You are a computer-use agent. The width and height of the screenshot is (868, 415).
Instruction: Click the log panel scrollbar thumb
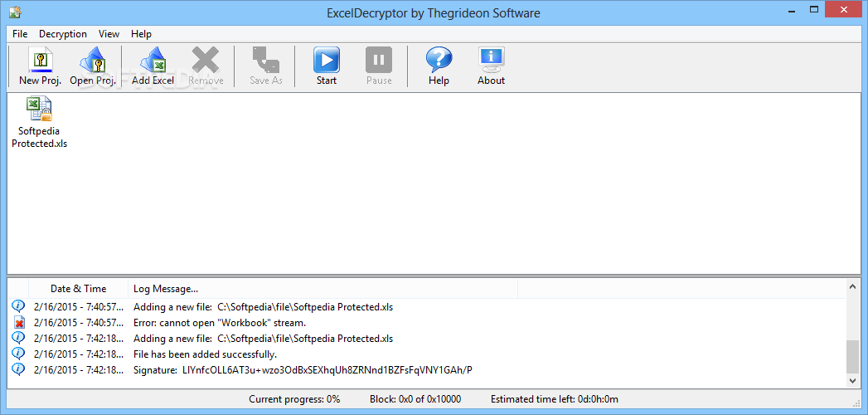(852, 357)
